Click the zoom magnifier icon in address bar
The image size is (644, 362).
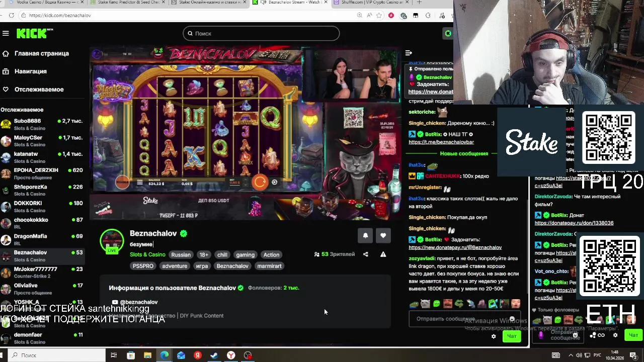coord(360,16)
